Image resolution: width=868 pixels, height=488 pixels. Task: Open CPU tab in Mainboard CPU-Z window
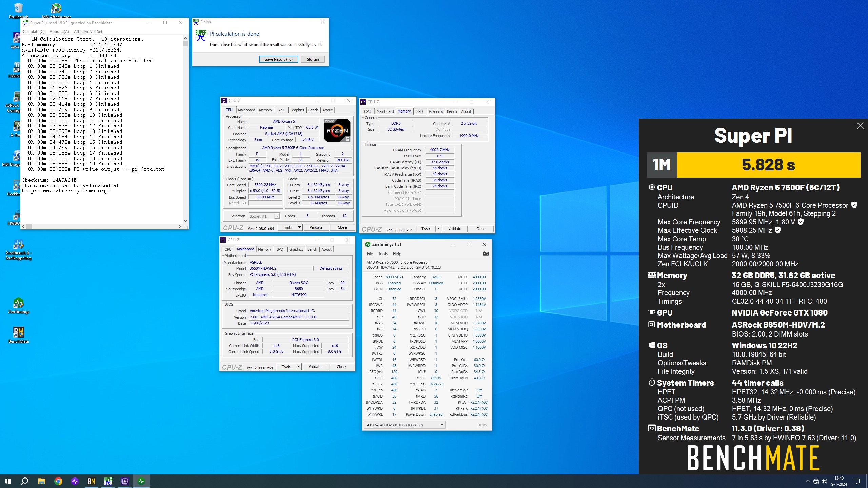tap(228, 249)
